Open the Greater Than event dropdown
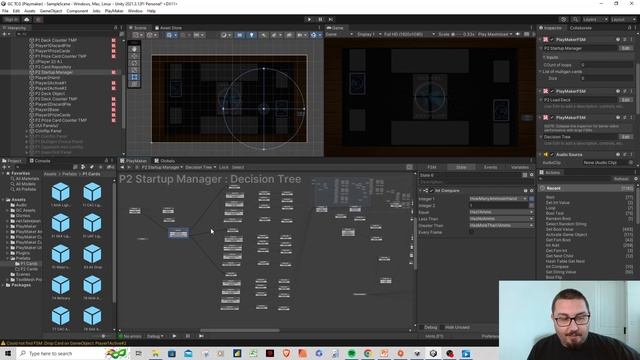The width and height of the screenshot is (640, 360). (x=501, y=225)
